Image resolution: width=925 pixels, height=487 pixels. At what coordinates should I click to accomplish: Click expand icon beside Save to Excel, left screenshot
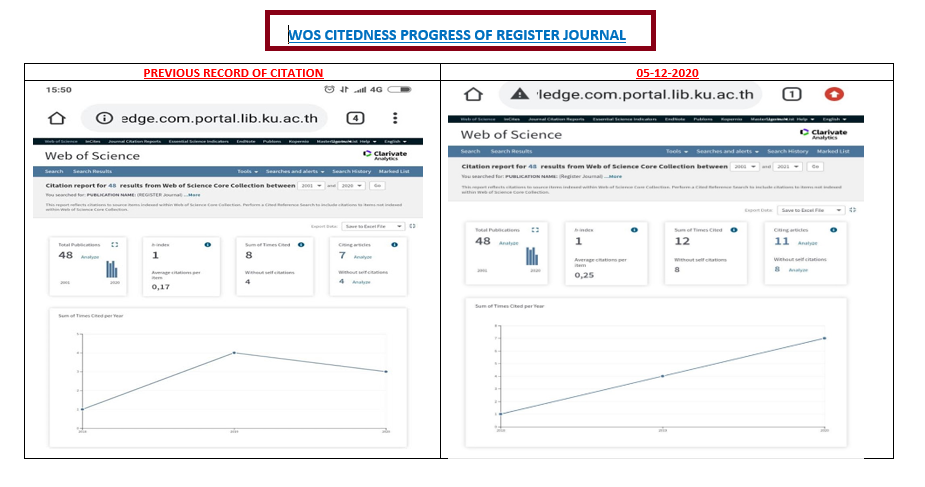point(412,226)
